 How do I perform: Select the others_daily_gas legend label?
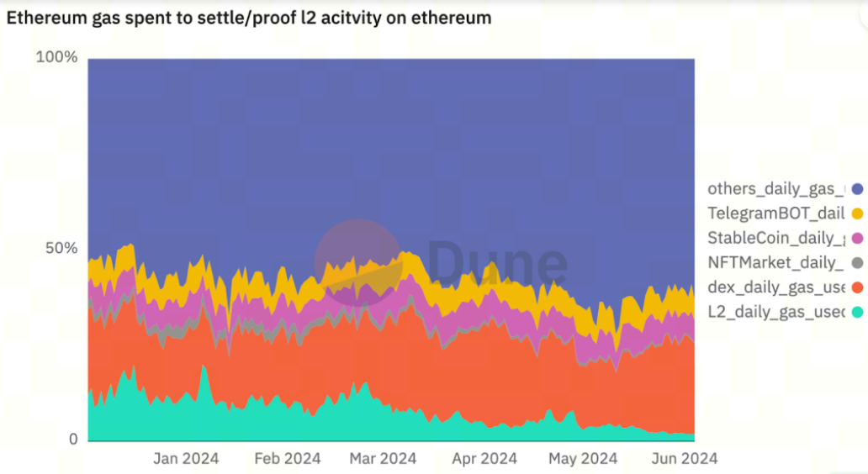pos(776,189)
